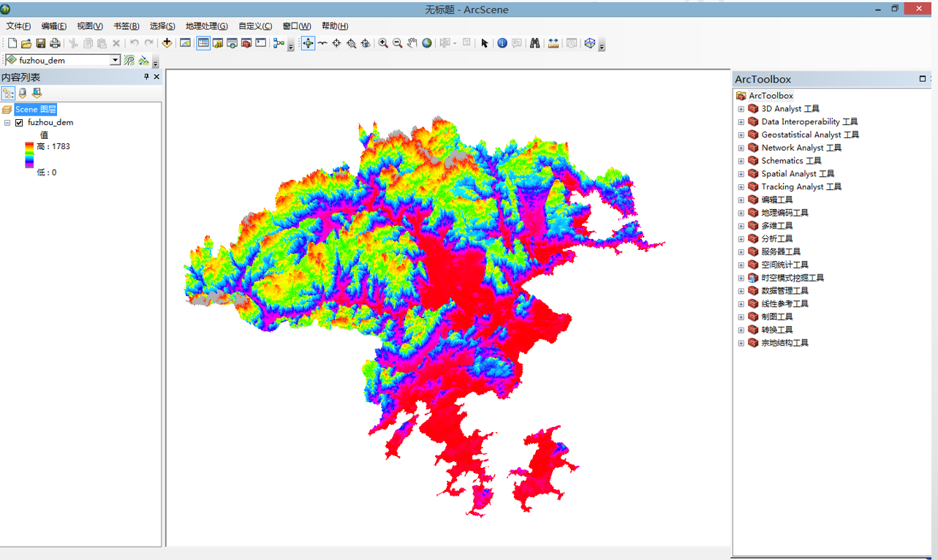938x560 pixels.
Task: Expand 数据管理工具 toolbox
Action: (741, 291)
